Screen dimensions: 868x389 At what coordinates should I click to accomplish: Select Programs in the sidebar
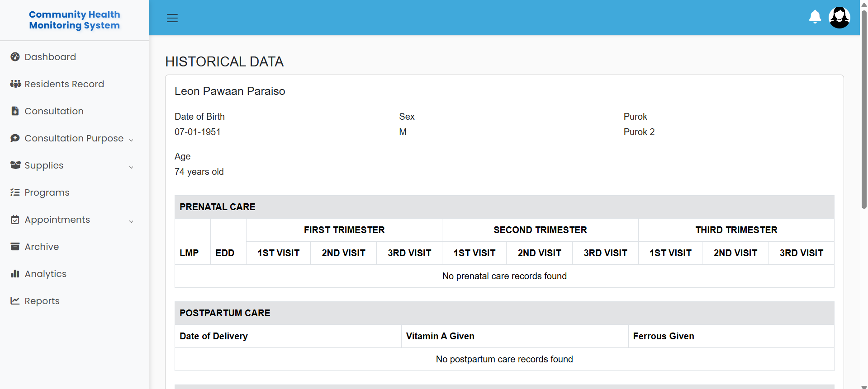pos(47,192)
